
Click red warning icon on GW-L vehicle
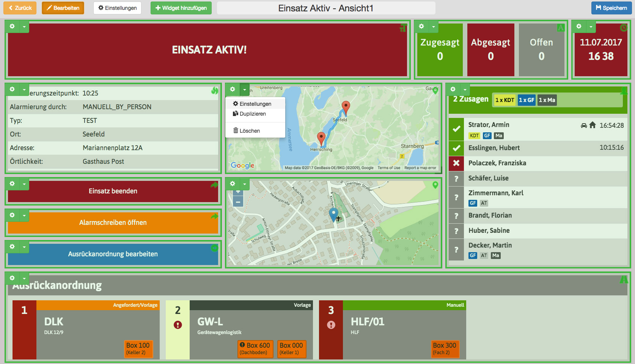coord(178,325)
